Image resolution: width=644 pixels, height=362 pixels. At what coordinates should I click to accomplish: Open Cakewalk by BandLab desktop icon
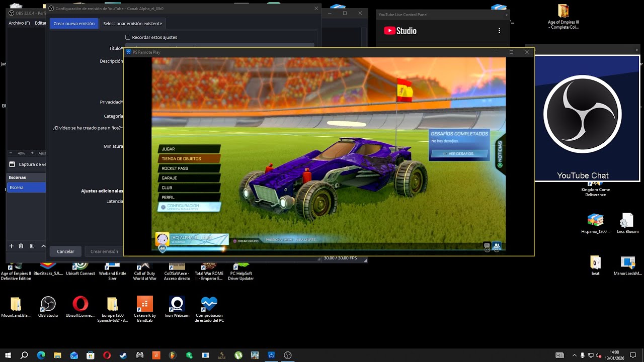coord(145,309)
